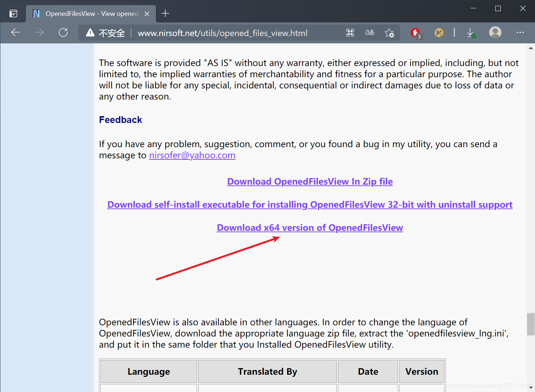Add this page to favorites
The image size is (535, 392).
tap(389, 33)
